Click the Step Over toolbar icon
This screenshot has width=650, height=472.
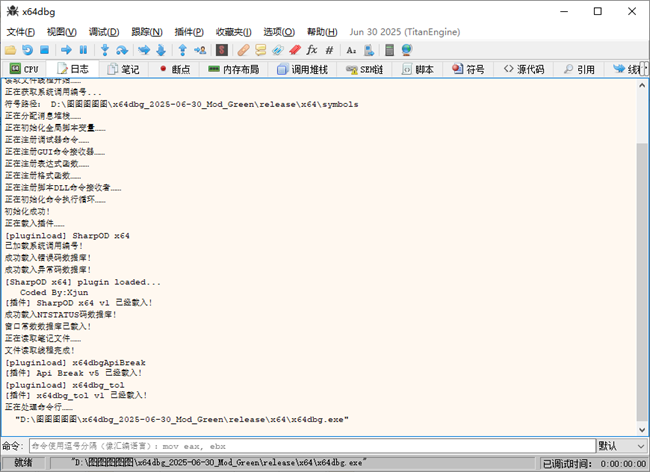tap(122, 49)
